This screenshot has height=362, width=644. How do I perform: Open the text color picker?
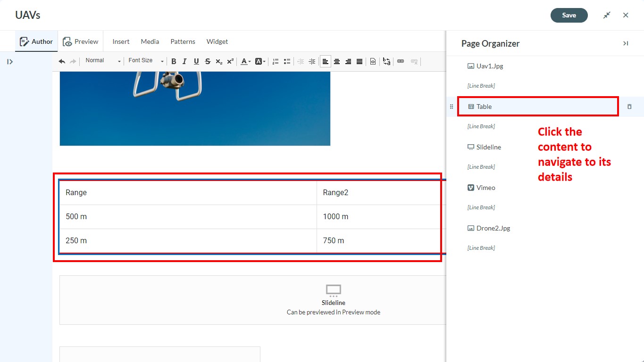[x=245, y=61]
